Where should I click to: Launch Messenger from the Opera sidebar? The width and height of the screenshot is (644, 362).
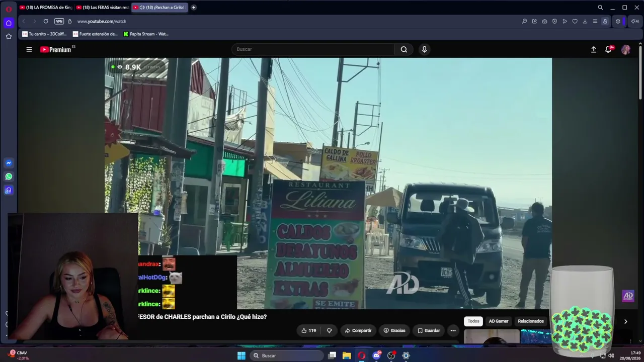pyautogui.click(x=9, y=163)
